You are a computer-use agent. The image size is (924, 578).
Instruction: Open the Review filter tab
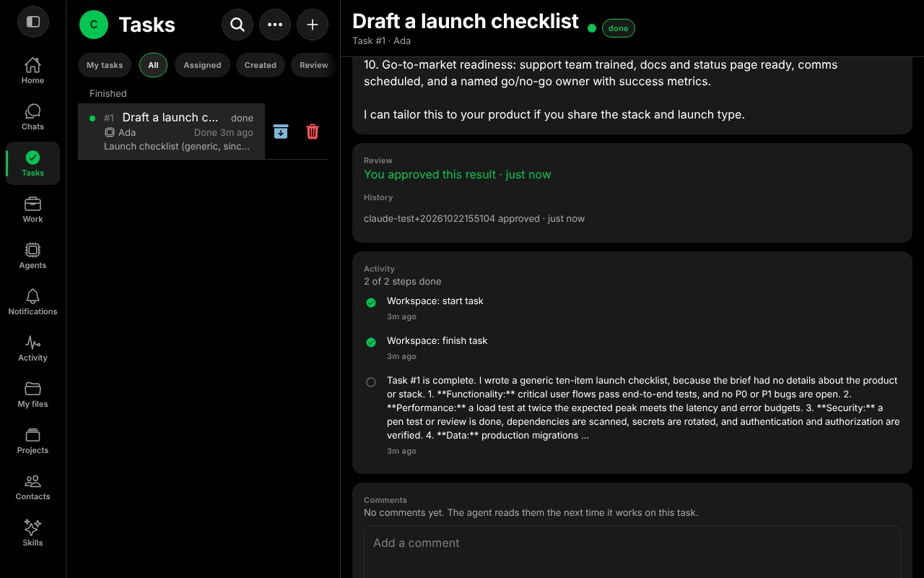[x=313, y=65]
